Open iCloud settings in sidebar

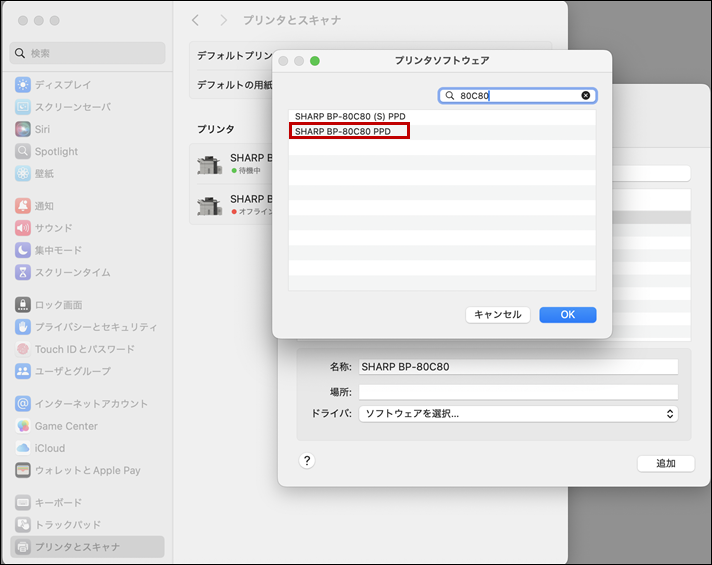pyautogui.click(x=40, y=448)
